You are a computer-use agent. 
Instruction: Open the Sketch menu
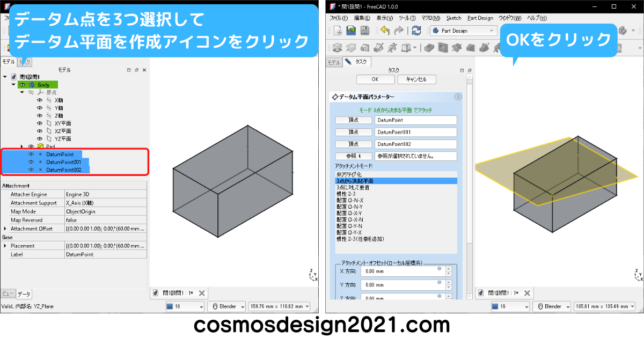tap(453, 18)
